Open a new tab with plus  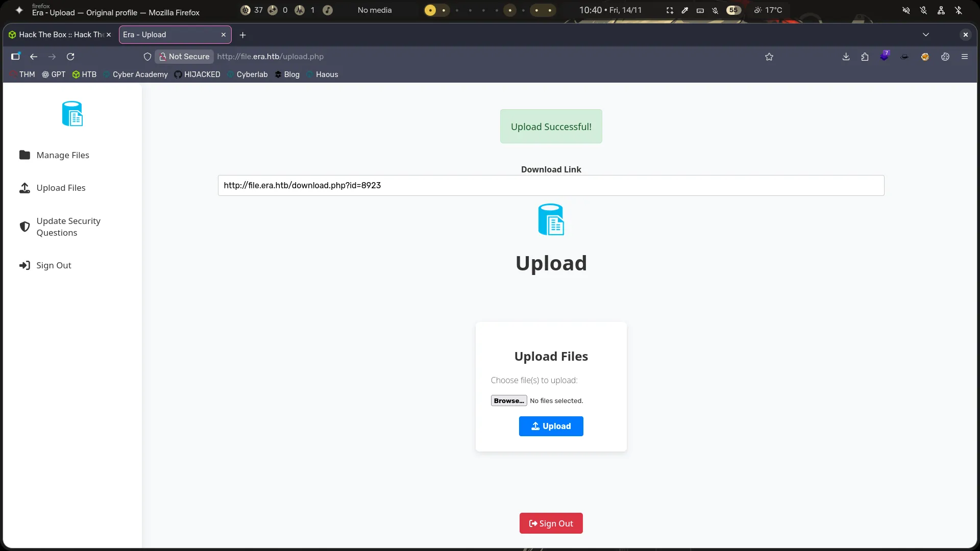pos(243,35)
